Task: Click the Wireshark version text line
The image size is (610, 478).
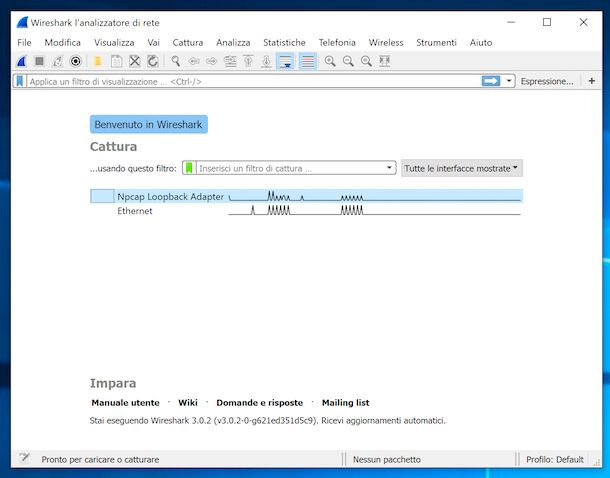Action: pos(268,421)
